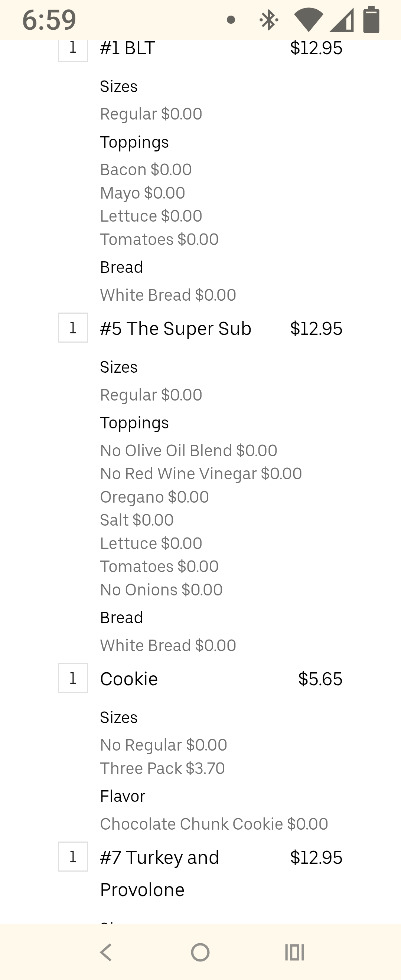This screenshot has height=980, width=401.
Task: Tap the Android back navigation arrow
Action: coord(106,952)
